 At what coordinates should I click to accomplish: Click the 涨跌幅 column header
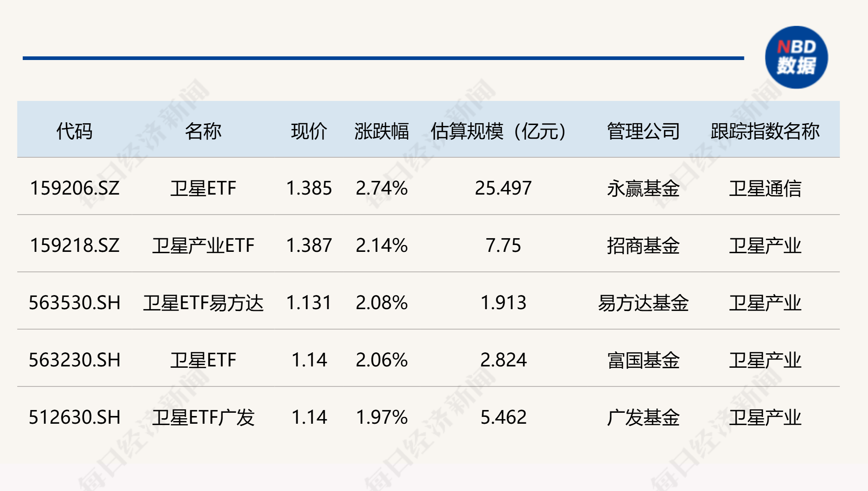pos(381,131)
